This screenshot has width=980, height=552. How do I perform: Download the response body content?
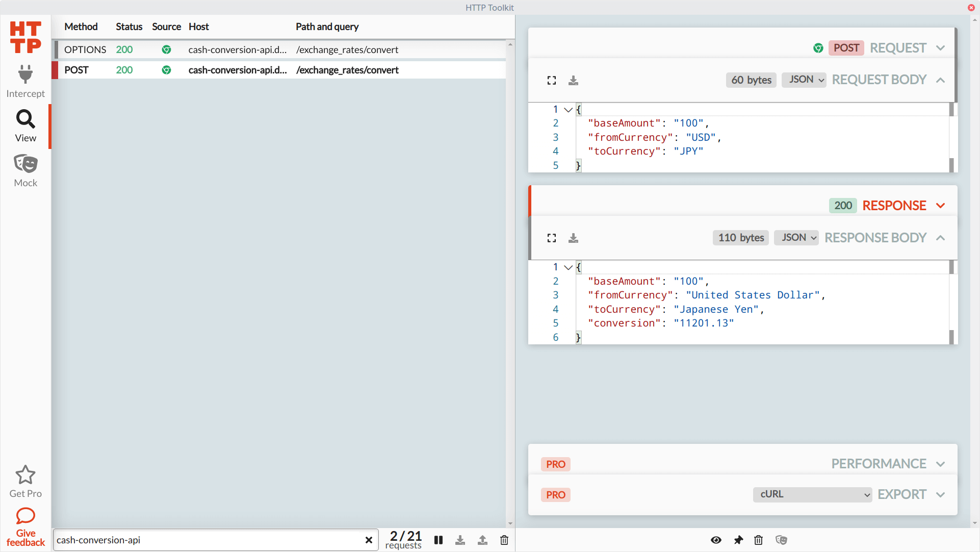point(573,238)
